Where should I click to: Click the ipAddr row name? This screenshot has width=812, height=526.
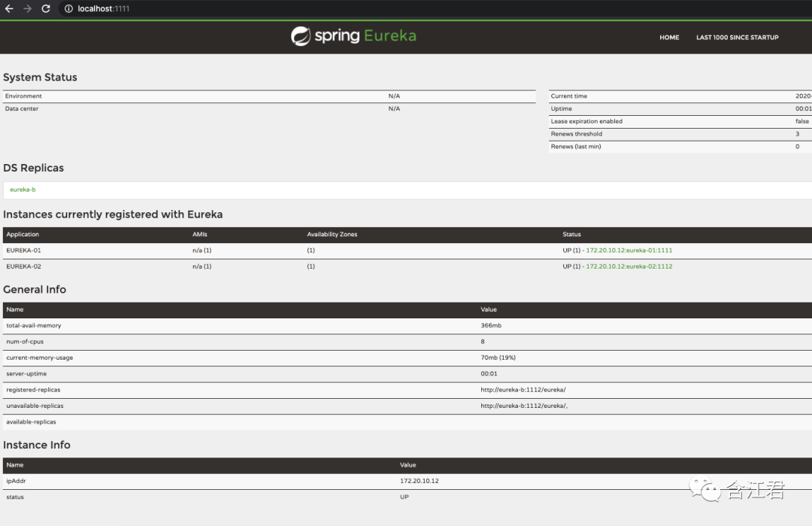pyautogui.click(x=16, y=481)
